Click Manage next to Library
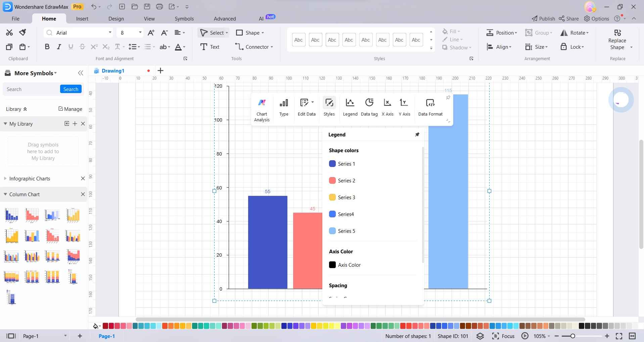644x342 pixels. [x=70, y=109]
